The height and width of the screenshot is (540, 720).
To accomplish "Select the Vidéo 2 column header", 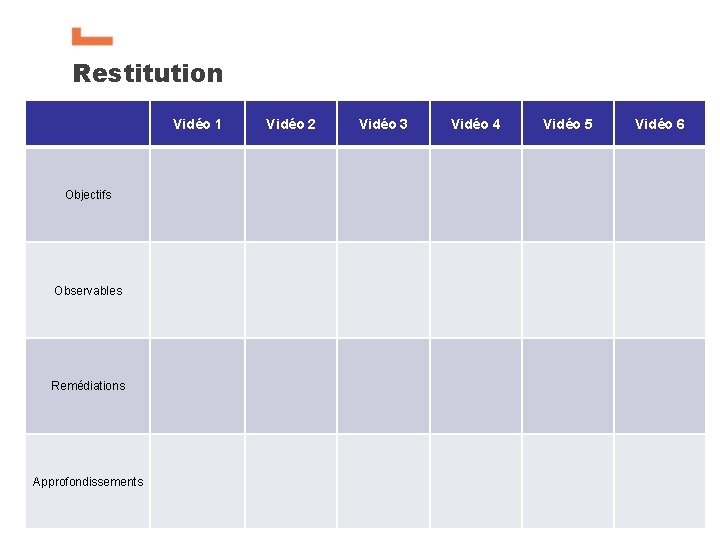I will tap(291, 124).
